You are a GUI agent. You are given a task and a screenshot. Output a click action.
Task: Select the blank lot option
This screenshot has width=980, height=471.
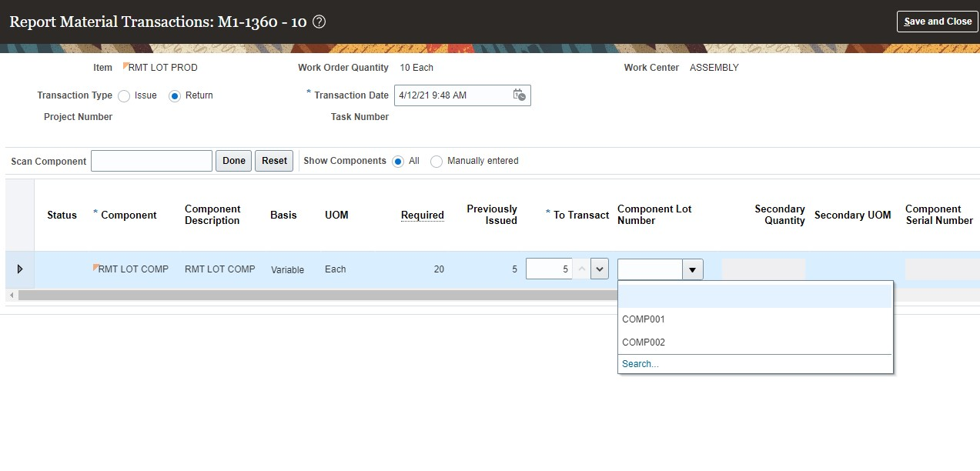pos(755,296)
